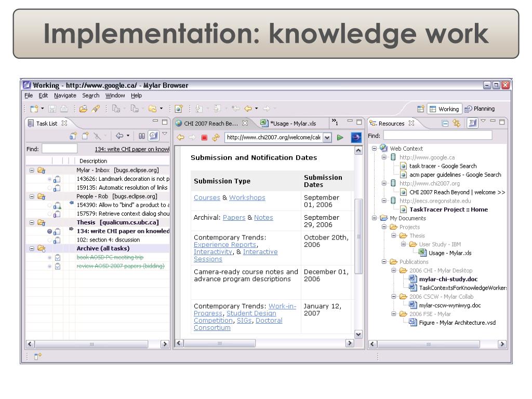Image resolution: width=532 pixels, height=399 pixels.
Task: Open the File menu
Action: coord(29,96)
